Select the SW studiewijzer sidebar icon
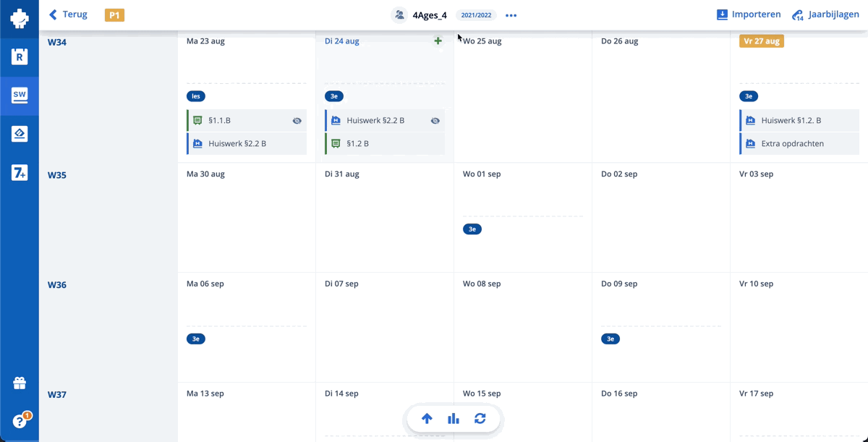The image size is (868, 442). tap(20, 95)
